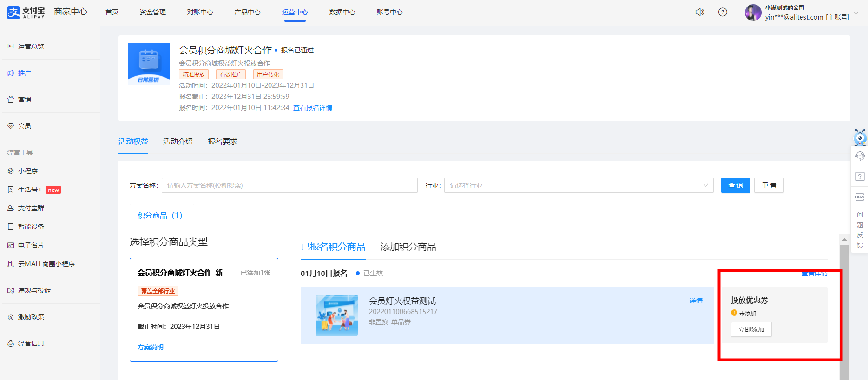Click 方案说明 link in plan card

pyautogui.click(x=151, y=347)
